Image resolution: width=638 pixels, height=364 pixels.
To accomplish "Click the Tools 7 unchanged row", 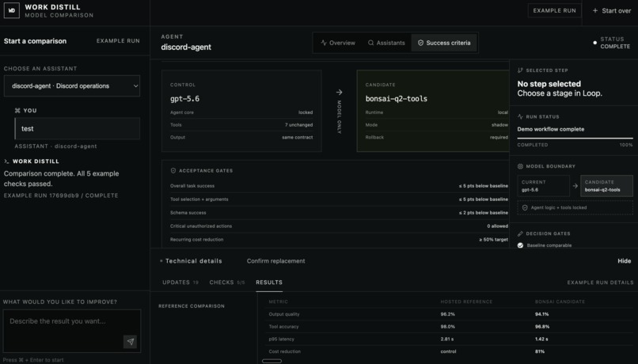I will point(241,125).
